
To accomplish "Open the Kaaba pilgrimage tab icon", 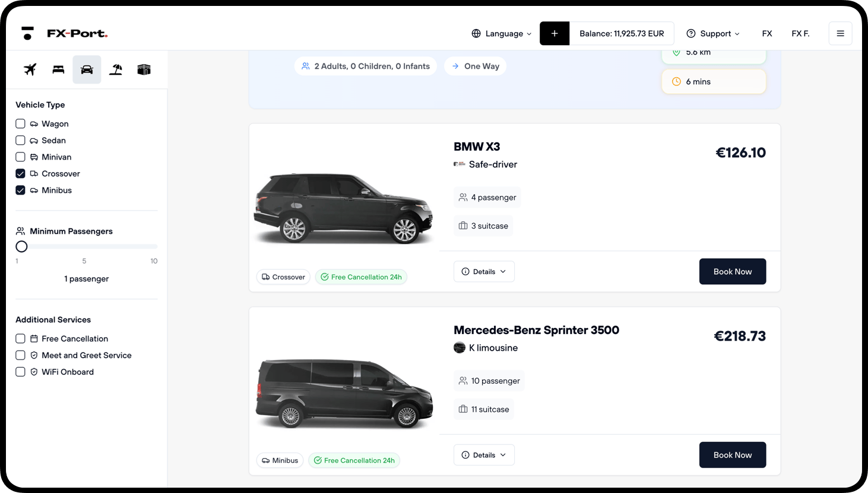I will (x=144, y=69).
